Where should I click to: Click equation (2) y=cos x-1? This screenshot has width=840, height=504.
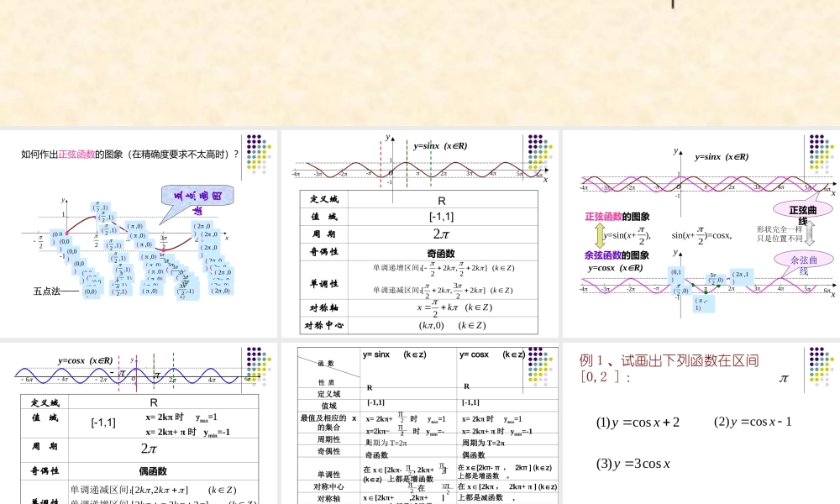coord(752,422)
